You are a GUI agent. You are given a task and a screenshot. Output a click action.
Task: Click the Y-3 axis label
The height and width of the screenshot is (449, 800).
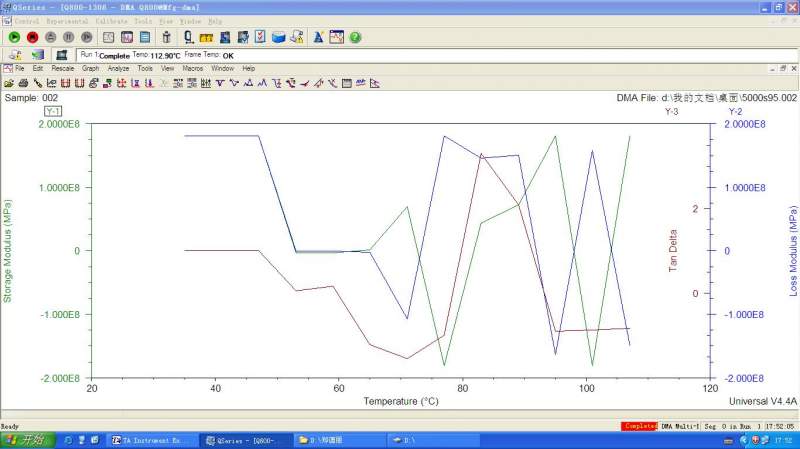[x=671, y=112]
